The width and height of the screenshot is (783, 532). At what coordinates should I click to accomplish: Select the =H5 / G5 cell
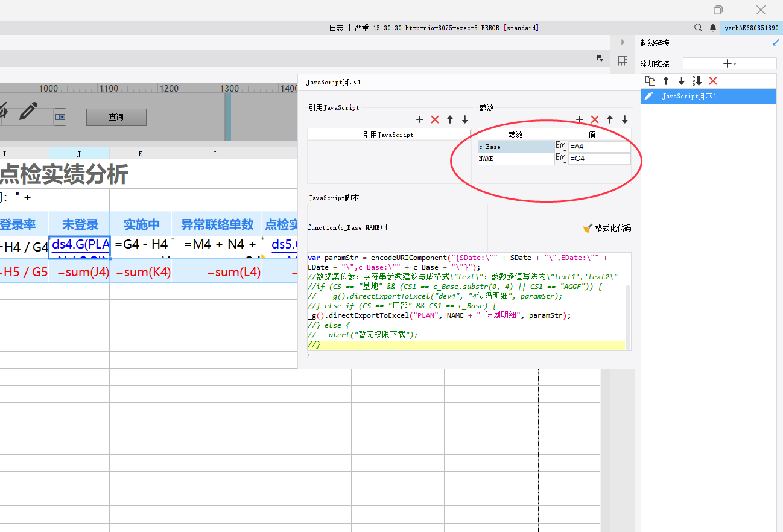click(x=24, y=271)
